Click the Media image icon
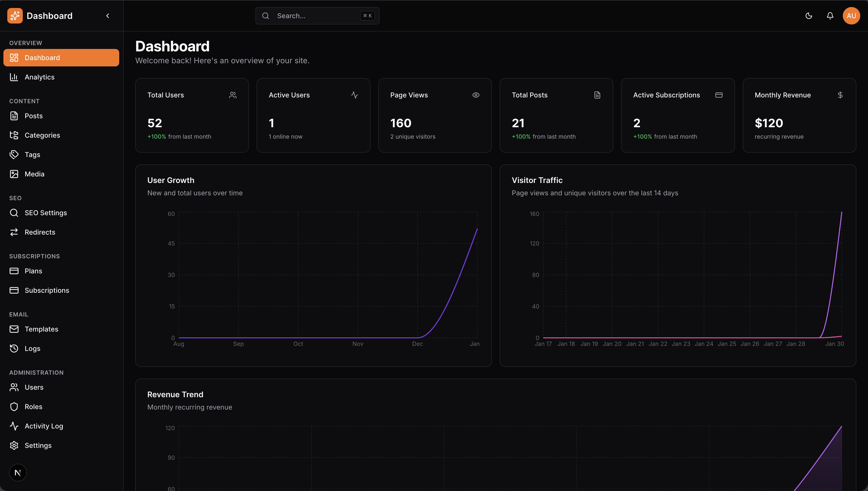Image resolution: width=868 pixels, height=491 pixels. pos(14,174)
